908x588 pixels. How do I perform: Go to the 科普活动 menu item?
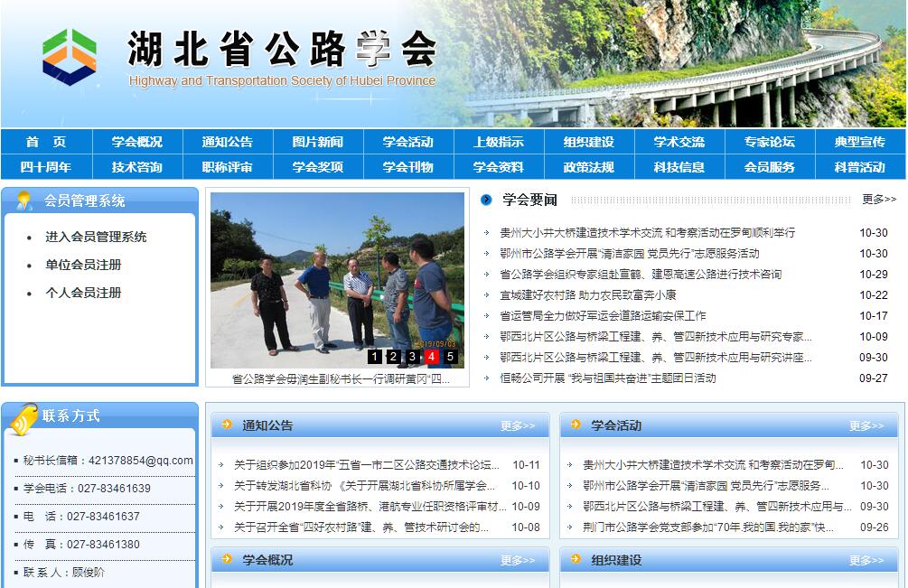click(860, 167)
